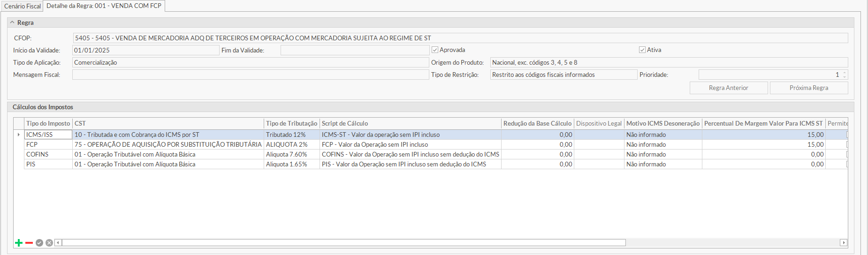
Task: Click CST '75 - OPERAÇÃO DE AQUISIÇÃO POR SUBSTITUIÇÃO TRIBUTÁRIA'
Action: (x=168, y=144)
